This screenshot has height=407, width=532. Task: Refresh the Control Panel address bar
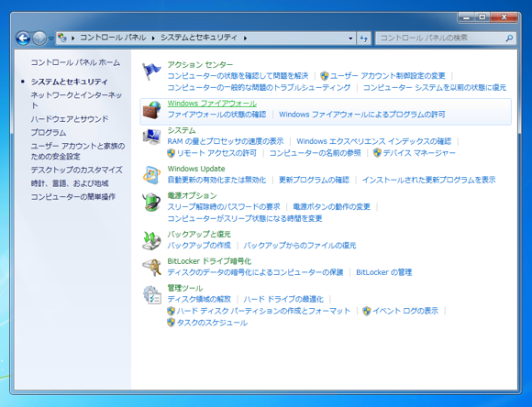coord(364,38)
